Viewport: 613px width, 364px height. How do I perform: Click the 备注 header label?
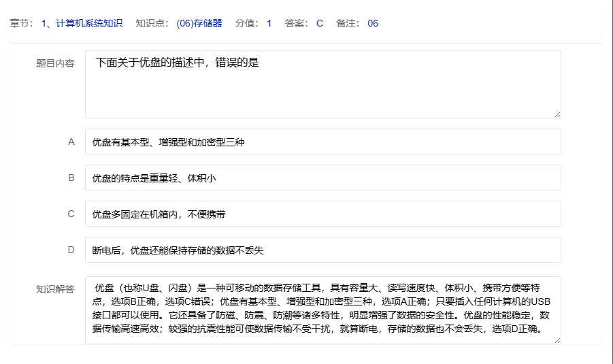pos(349,23)
